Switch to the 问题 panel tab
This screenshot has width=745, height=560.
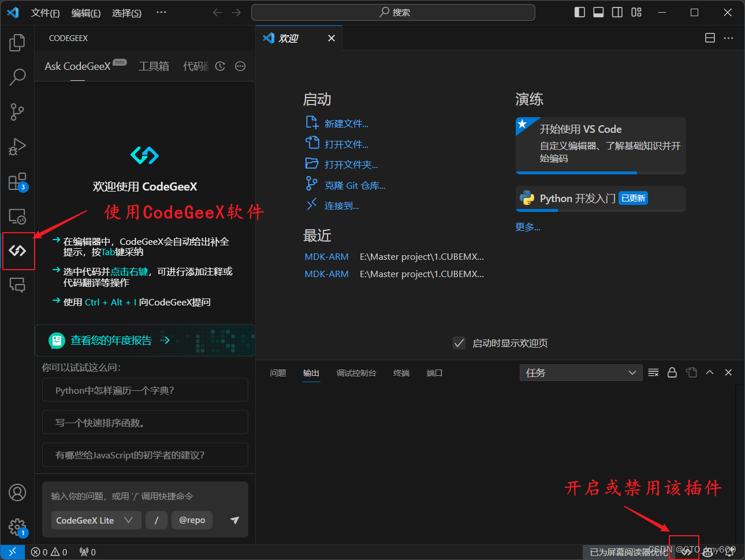278,373
